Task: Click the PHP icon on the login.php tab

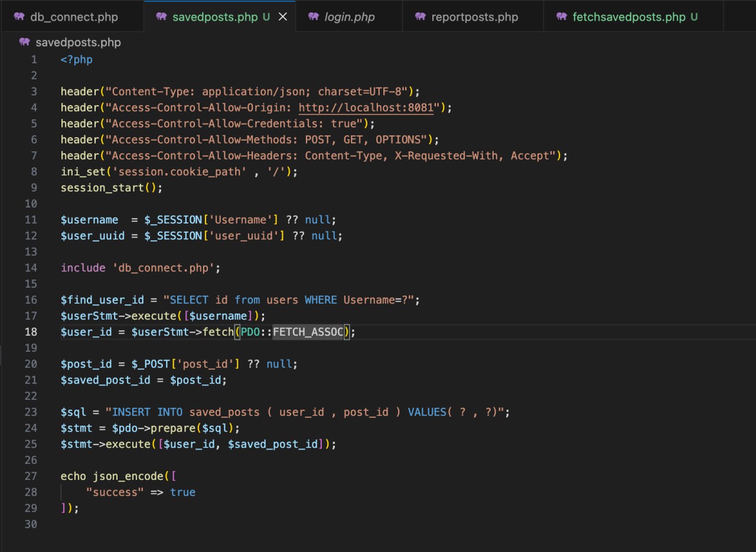Action: click(x=314, y=17)
